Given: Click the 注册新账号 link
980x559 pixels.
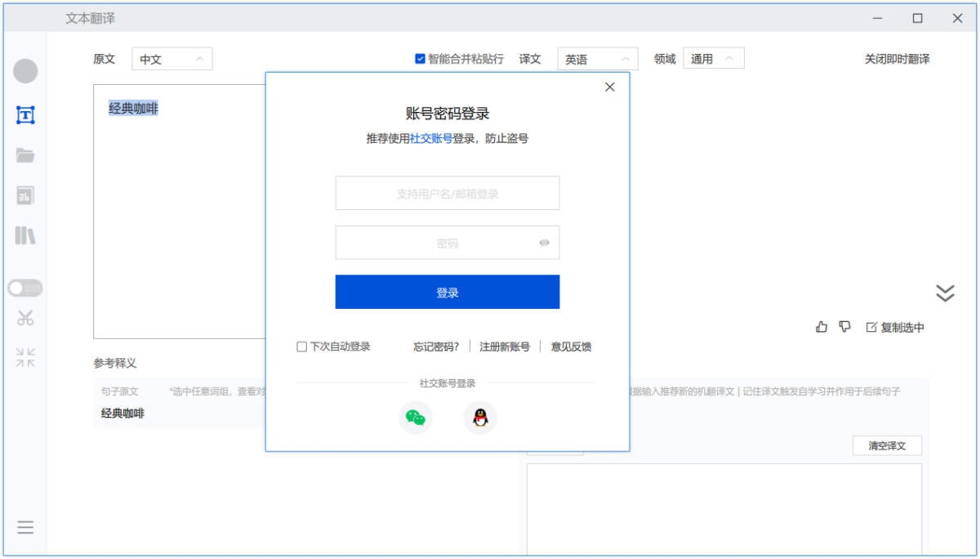Looking at the screenshot, I should coord(505,347).
